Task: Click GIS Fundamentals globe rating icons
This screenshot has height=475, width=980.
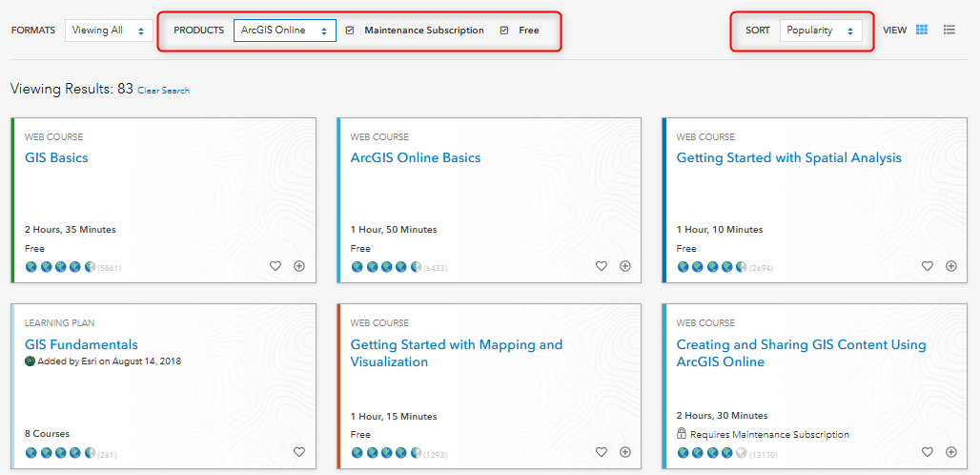Action: (x=61, y=452)
